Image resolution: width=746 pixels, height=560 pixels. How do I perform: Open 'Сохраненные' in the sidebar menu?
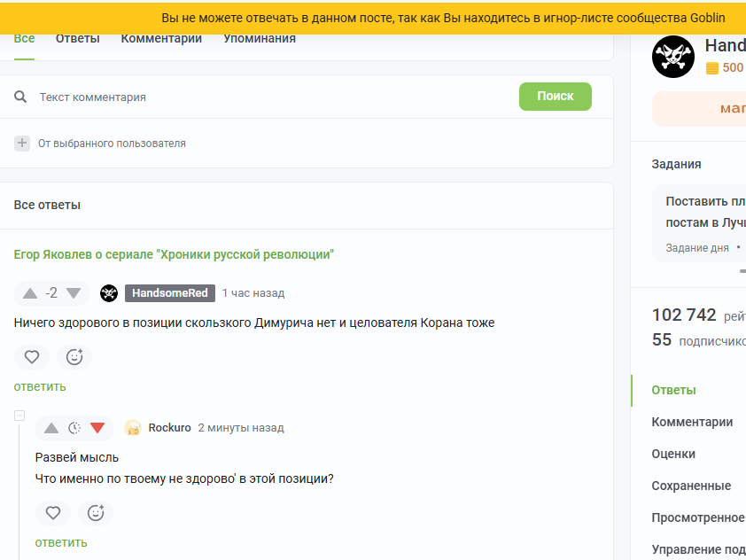point(691,486)
